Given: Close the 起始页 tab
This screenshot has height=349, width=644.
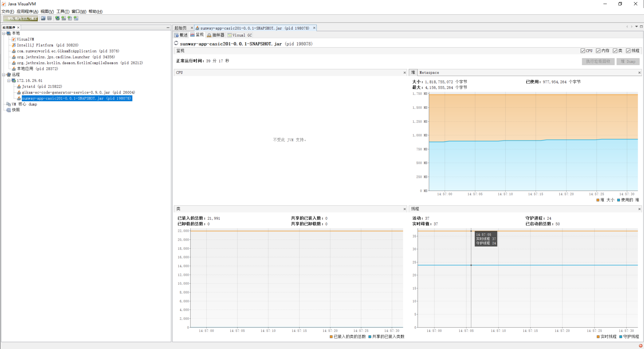Looking at the screenshot, I should (192, 28).
